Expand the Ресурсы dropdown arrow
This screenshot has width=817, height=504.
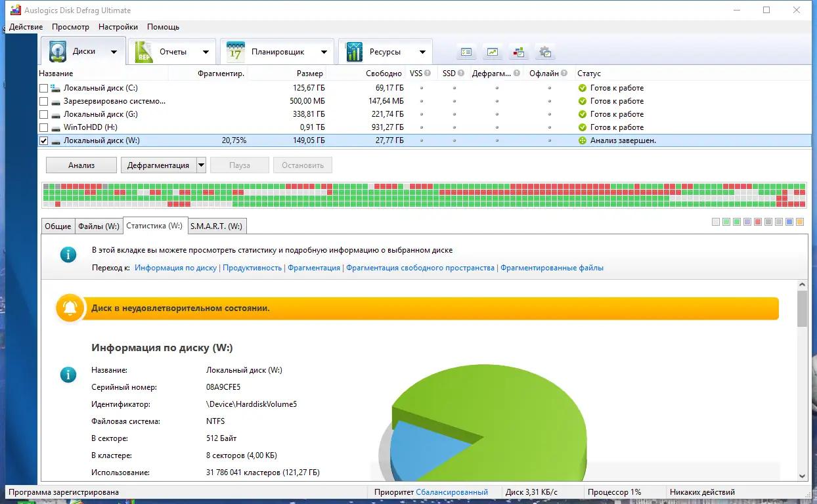click(423, 51)
